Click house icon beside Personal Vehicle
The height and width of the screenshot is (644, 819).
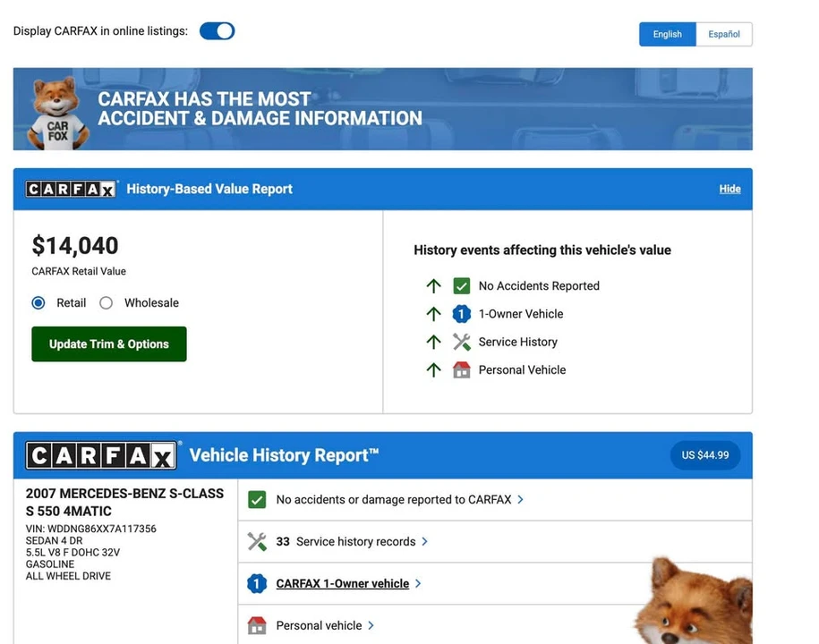coord(461,370)
